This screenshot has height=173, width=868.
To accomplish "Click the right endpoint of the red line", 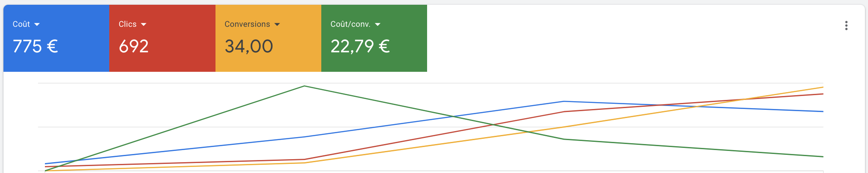I will pyautogui.click(x=823, y=94).
